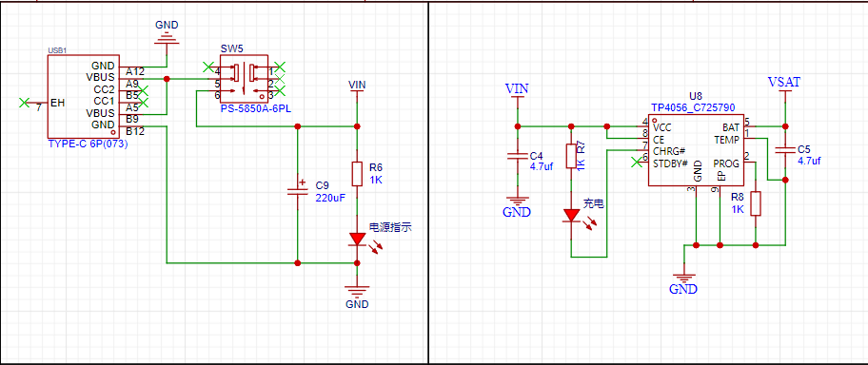The width and height of the screenshot is (868, 365).
Task: Select the no-connect mark on STDBY# pin
Action: tap(637, 162)
